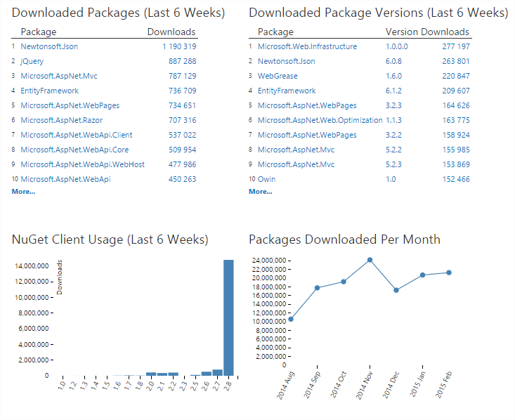Click the 277 197 version downloads value
The width and height of the screenshot is (515, 420).
(456, 46)
